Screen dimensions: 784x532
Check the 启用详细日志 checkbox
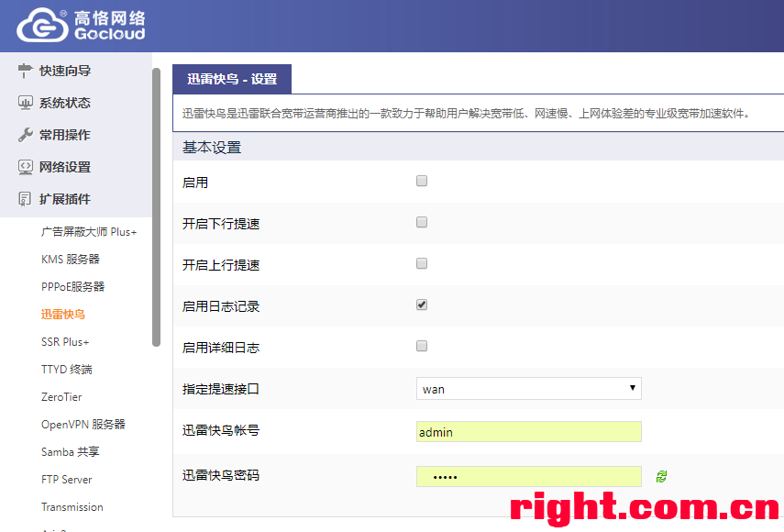pyautogui.click(x=422, y=346)
